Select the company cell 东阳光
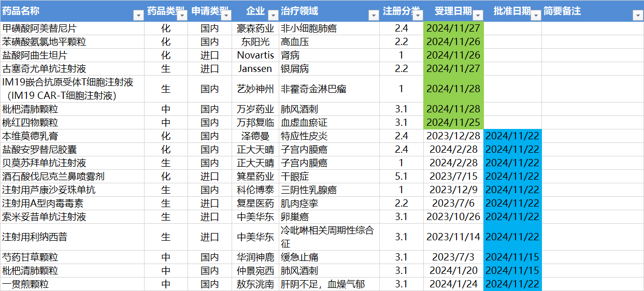 point(255,42)
